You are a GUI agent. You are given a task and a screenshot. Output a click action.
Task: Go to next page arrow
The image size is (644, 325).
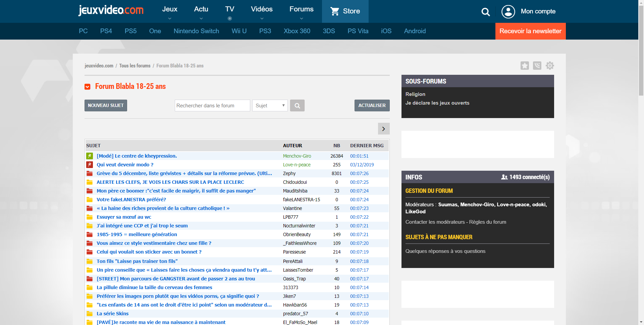tap(383, 129)
